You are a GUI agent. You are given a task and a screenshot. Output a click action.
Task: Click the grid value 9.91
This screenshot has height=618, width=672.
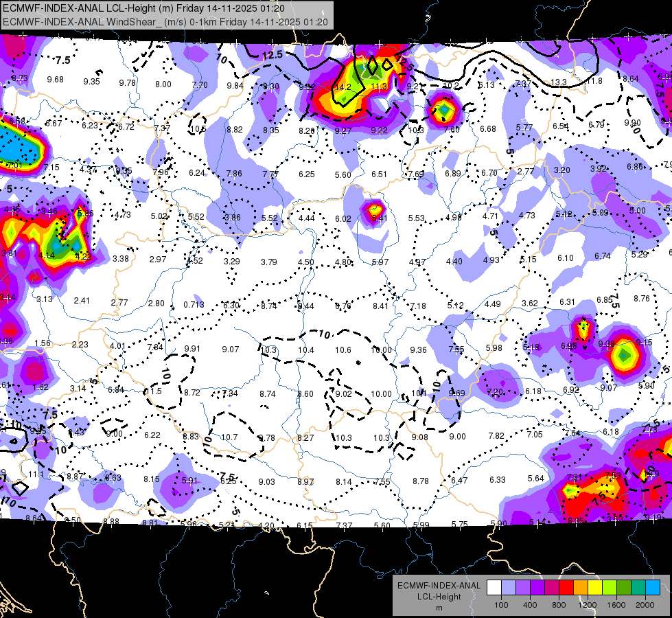(192, 349)
